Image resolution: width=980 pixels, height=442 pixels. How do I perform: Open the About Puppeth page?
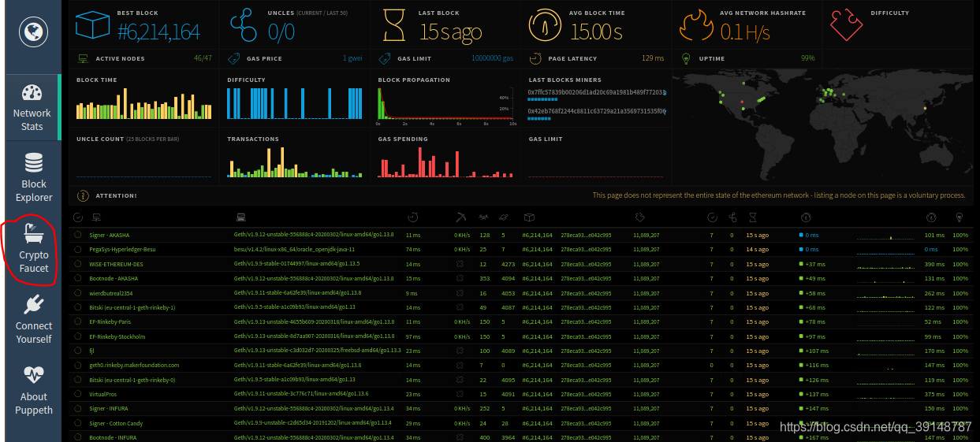point(34,390)
